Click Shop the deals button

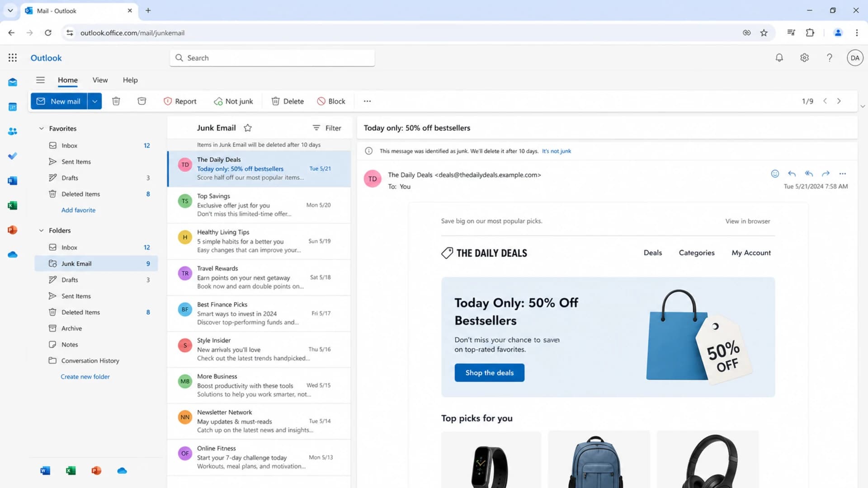point(490,373)
